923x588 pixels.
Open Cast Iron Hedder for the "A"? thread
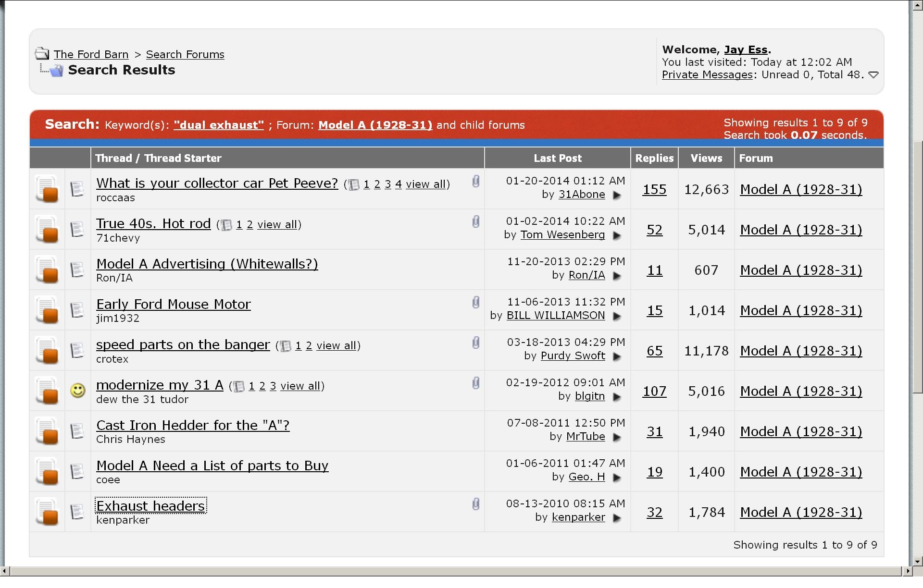pos(193,425)
